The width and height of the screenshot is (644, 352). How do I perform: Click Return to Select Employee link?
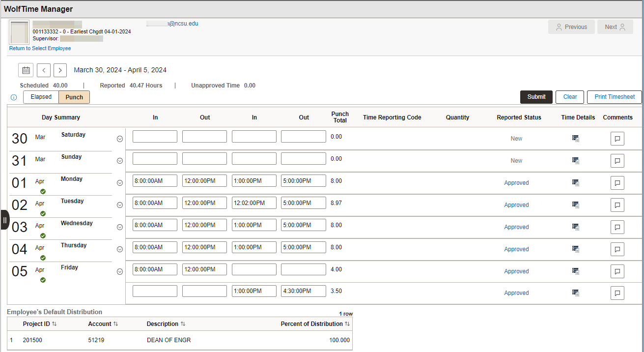coord(40,49)
